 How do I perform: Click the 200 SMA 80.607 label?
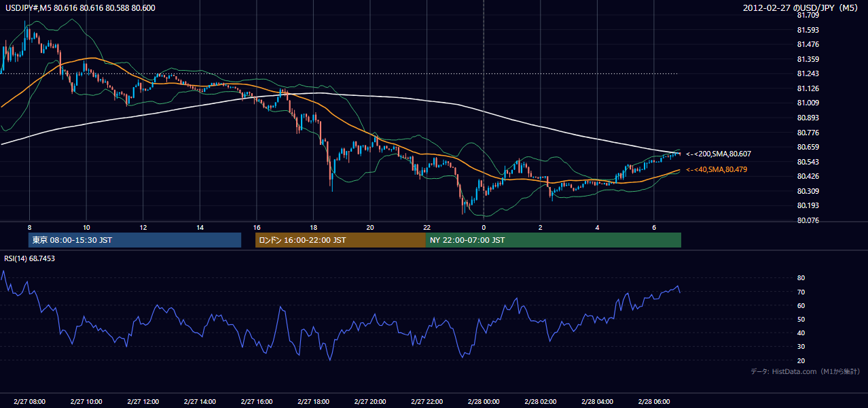click(719, 154)
